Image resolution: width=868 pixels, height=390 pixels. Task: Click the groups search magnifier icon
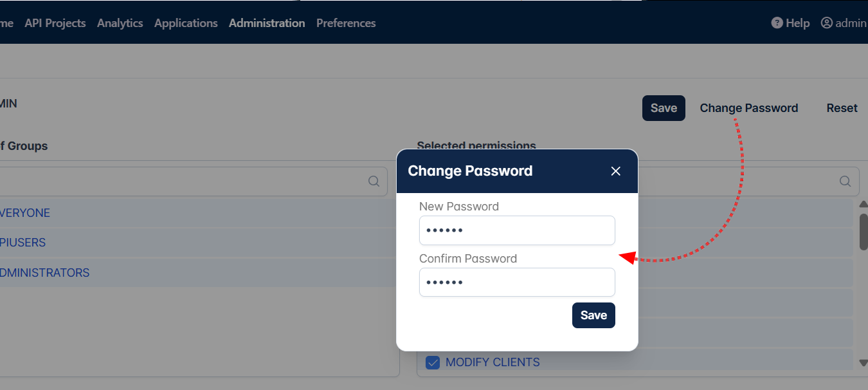tap(374, 181)
